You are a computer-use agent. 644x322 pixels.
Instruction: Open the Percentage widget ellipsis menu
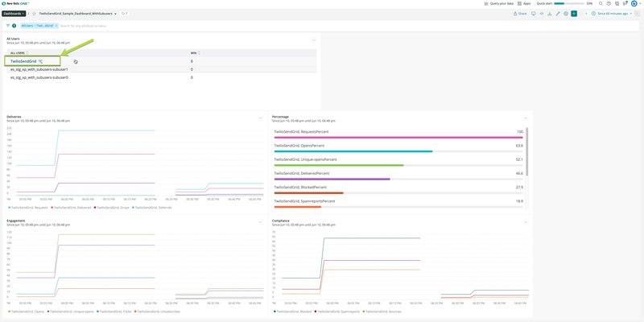coord(526,118)
